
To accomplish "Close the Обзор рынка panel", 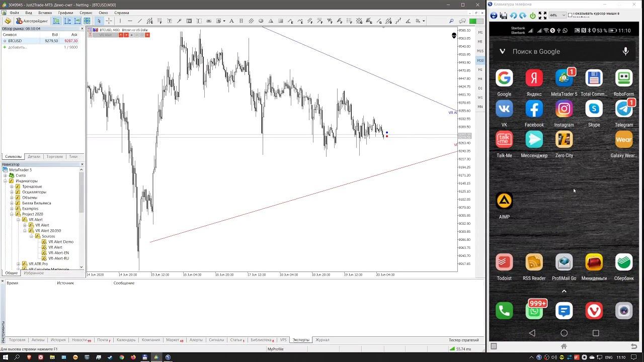I will (x=82, y=29).
